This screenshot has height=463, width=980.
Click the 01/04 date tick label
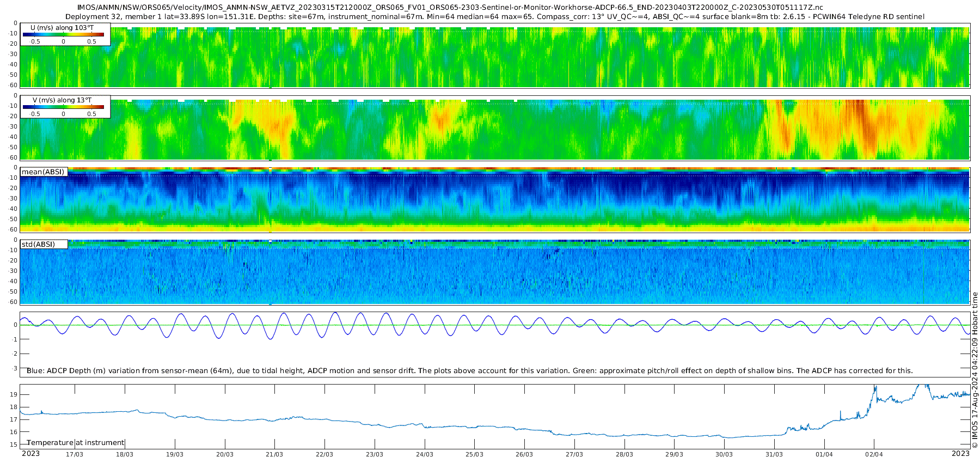[x=824, y=454]
